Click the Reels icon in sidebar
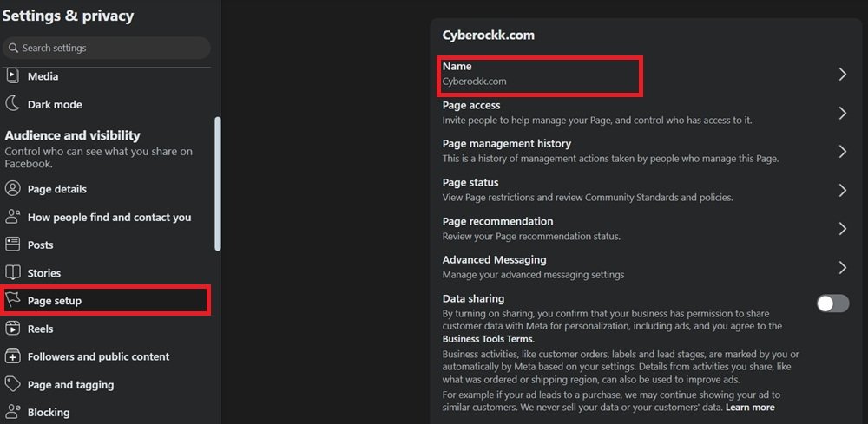Viewport: 868px width, 424px height. 12,329
